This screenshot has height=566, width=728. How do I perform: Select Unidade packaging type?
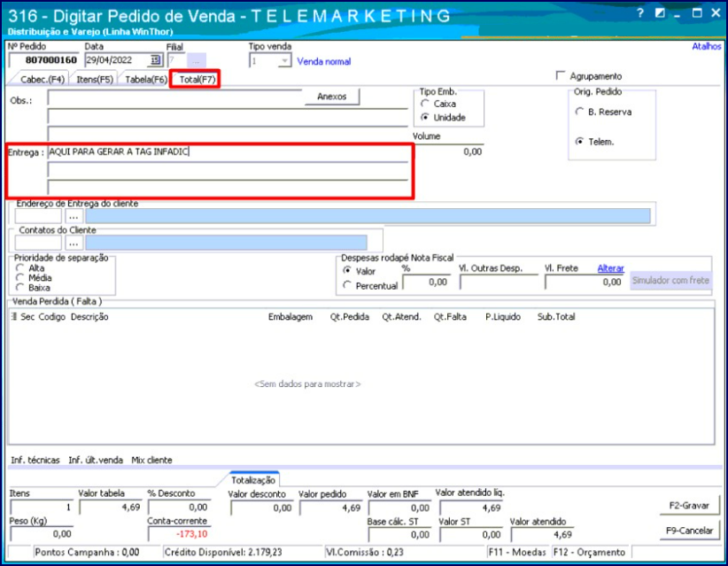424,118
